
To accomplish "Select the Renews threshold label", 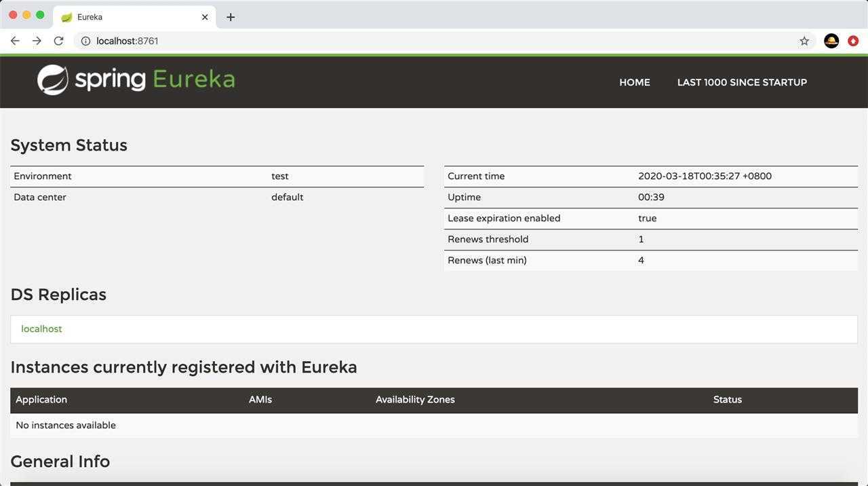I will point(488,239).
